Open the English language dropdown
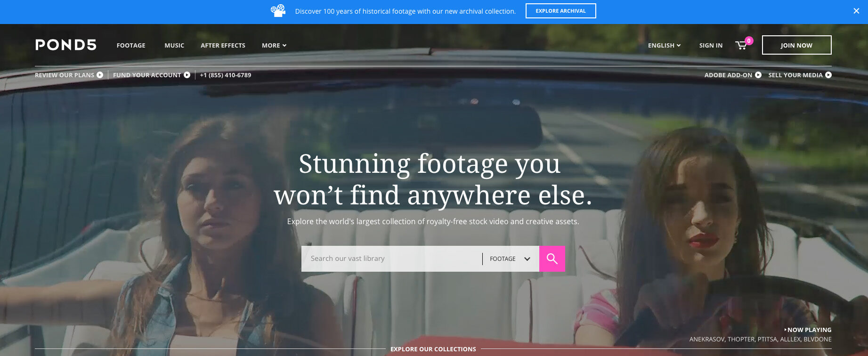 tap(664, 45)
